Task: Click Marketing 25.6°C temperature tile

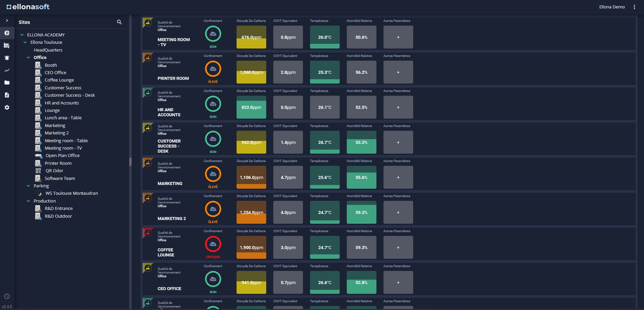Action: coord(325,177)
